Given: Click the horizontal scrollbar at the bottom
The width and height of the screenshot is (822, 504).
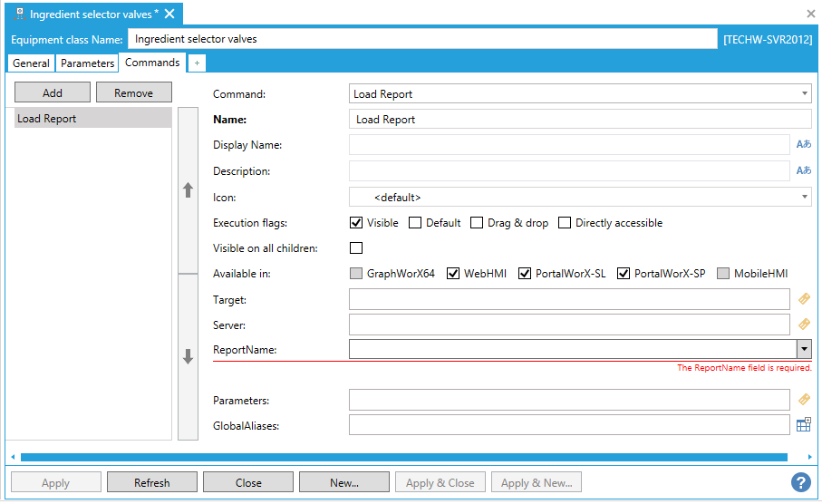Looking at the screenshot, I should point(403,457).
